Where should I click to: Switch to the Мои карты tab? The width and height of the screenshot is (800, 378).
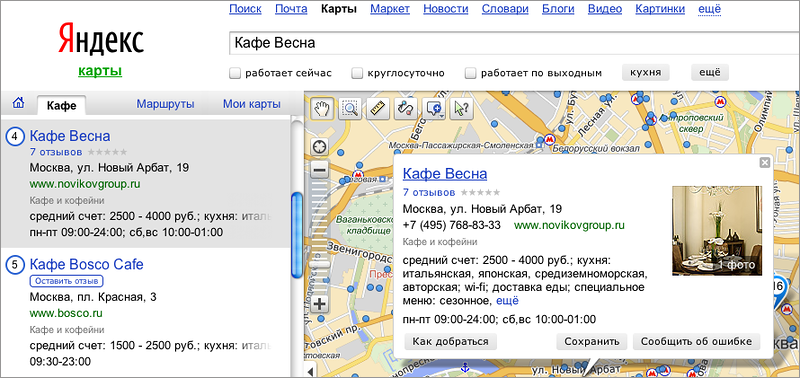tap(252, 104)
